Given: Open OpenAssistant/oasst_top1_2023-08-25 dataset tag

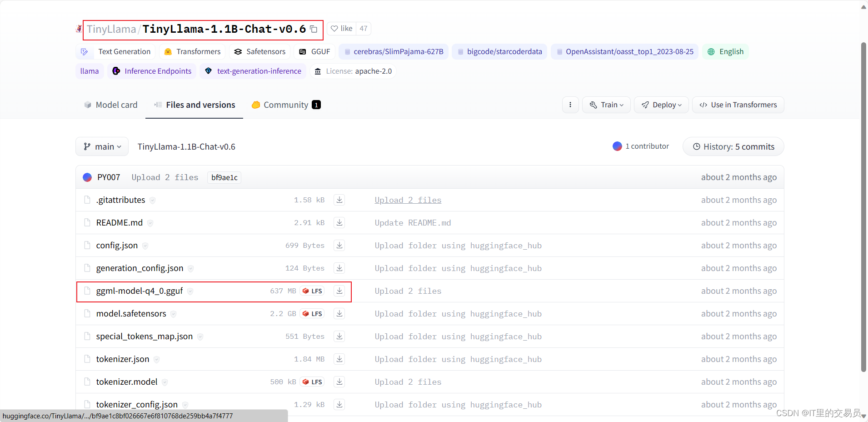Looking at the screenshot, I should 625,51.
